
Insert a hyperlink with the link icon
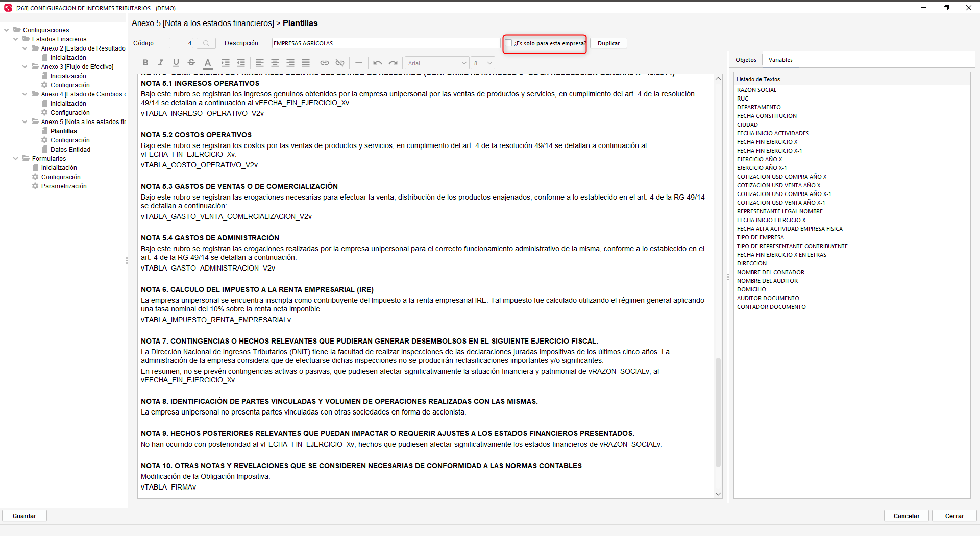[325, 63]
